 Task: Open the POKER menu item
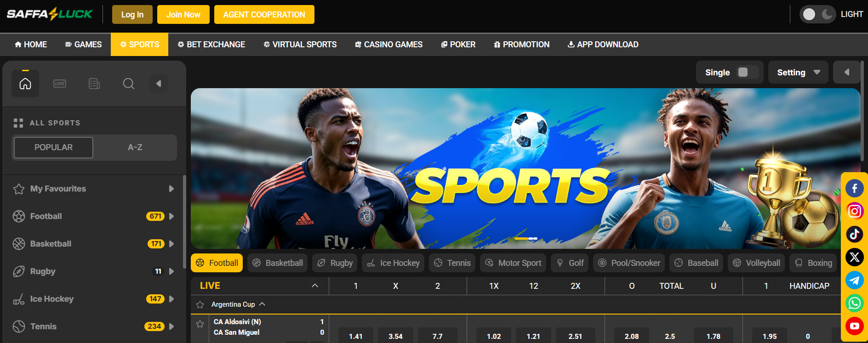click(x=458, y=45)
